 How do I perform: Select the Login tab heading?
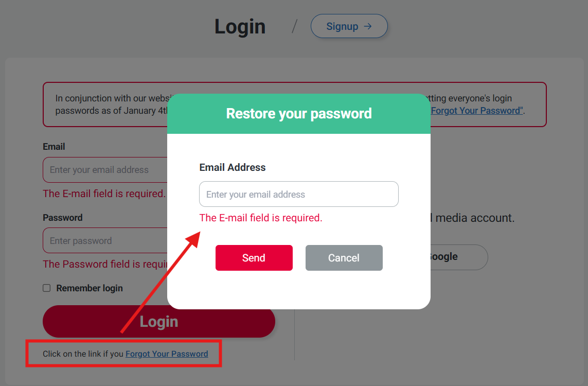(240, 26)
